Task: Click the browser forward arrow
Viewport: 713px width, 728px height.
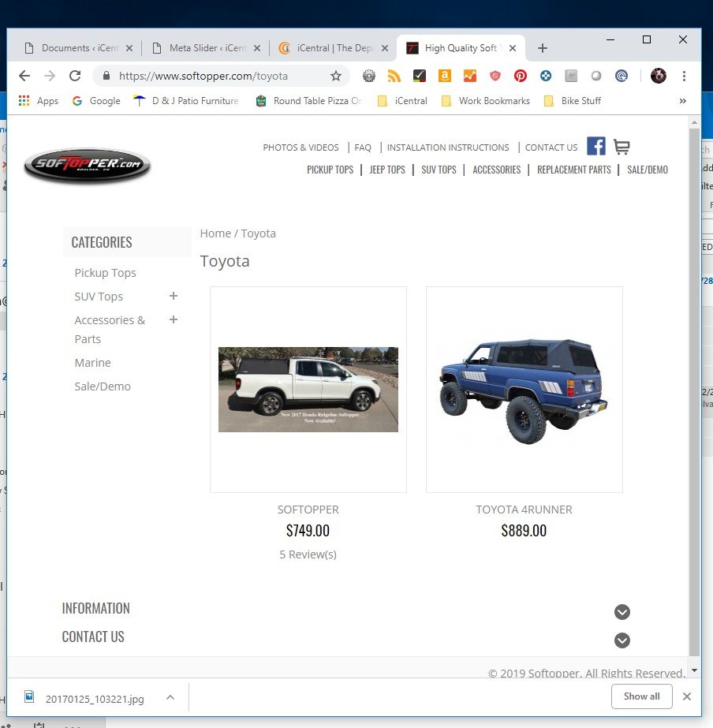Action: (50, 76)
